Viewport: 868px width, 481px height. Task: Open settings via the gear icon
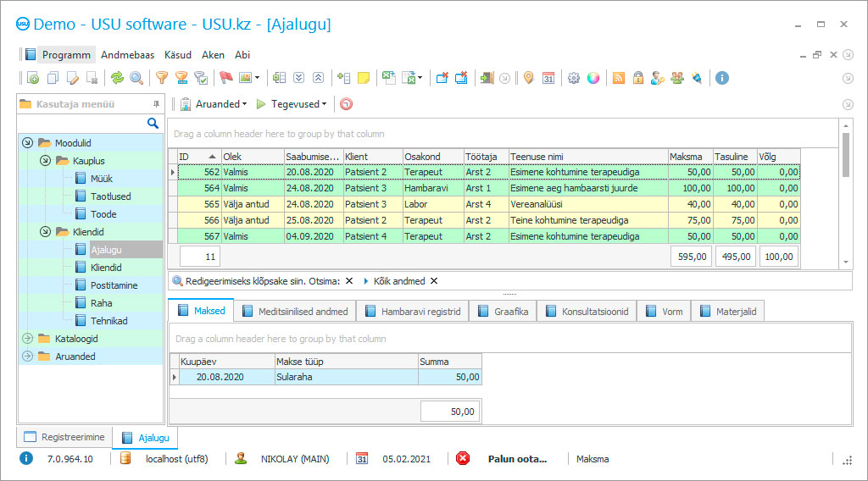click(x=574, y=78)
